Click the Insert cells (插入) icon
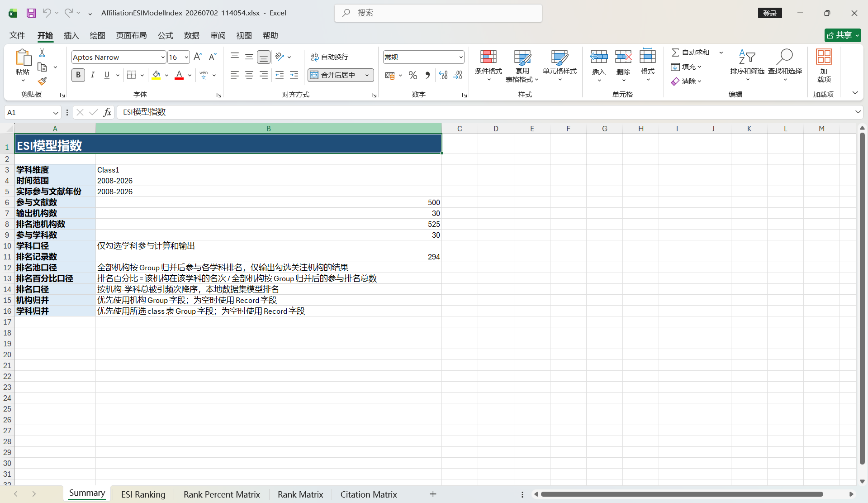The width and height of the screenshot is (868, 503). click(599, 57)
